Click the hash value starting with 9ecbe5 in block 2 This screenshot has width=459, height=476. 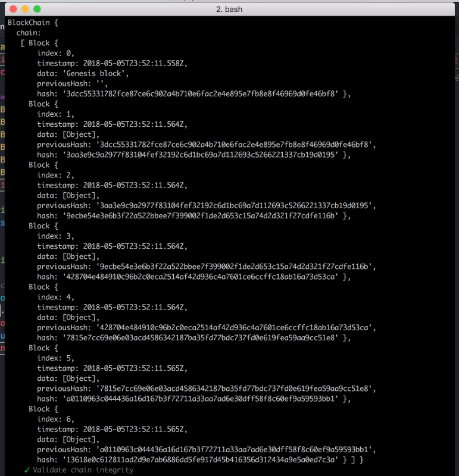point(201,215)
